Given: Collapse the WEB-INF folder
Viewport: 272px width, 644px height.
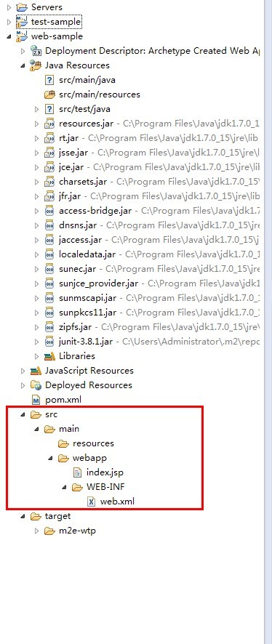Looking at the screenshot, I should (x=64, y=488).
